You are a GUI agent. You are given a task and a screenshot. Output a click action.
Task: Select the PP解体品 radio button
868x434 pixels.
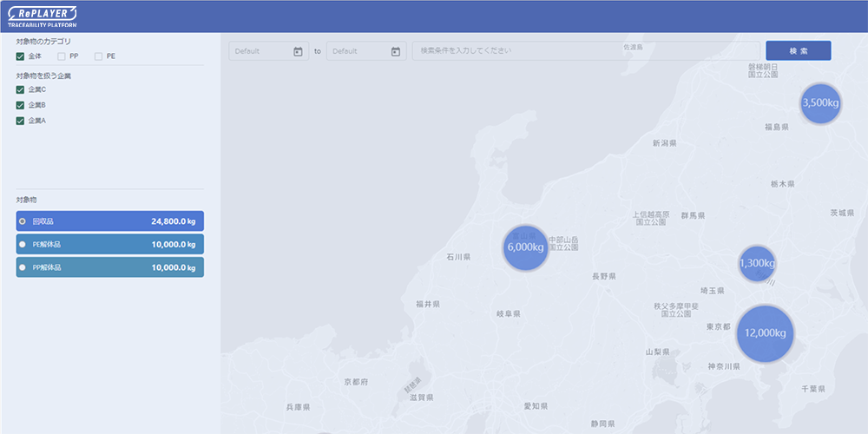coord(23,267)
